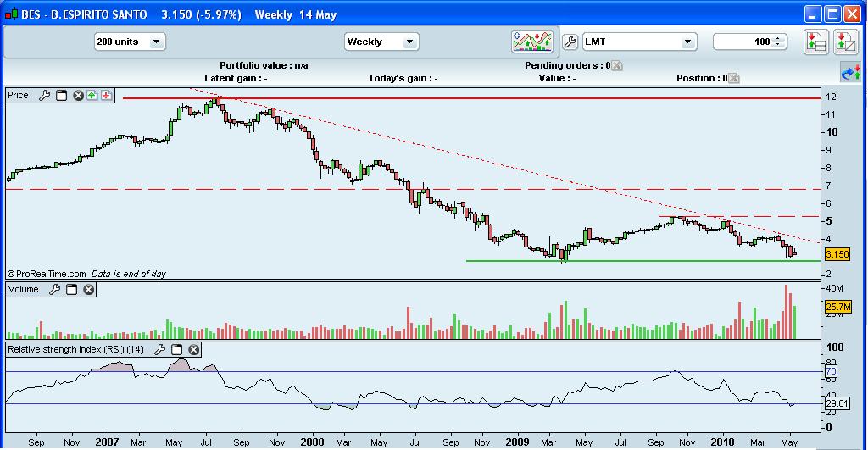Click the green up-arrow icon on Price panel
This screenshot has width=868, height=450.
(92, 95)
